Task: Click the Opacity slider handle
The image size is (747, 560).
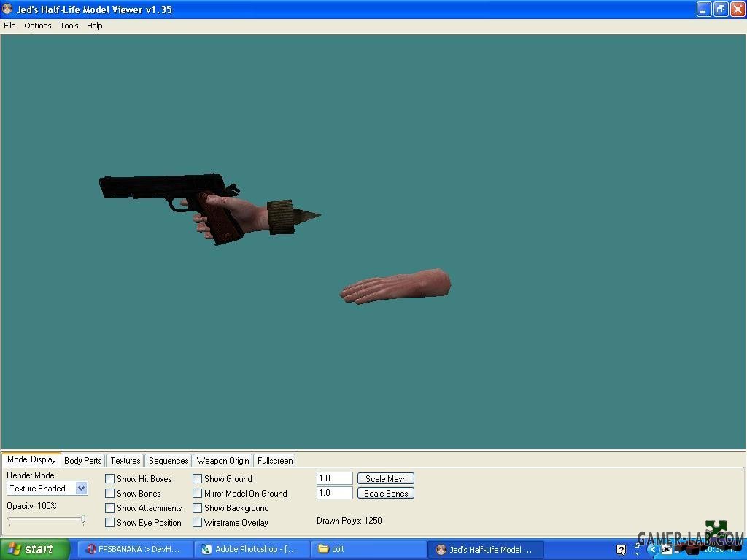Action: pos(83,520)
